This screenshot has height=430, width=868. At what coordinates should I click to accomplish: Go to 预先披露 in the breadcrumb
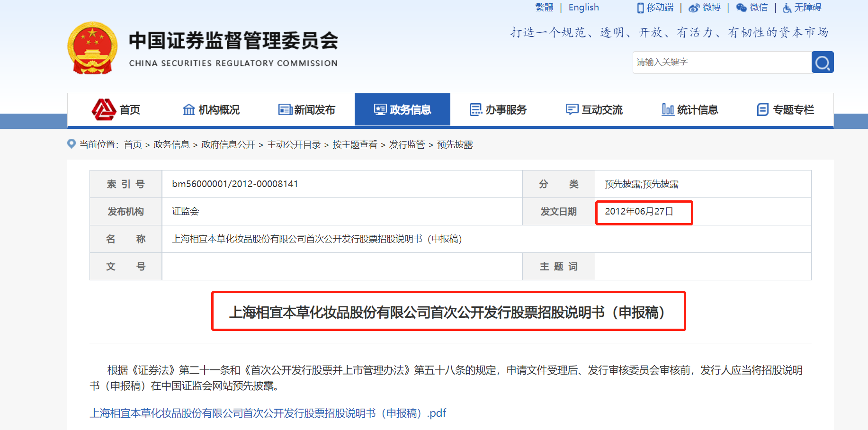(x=455, y=144)
